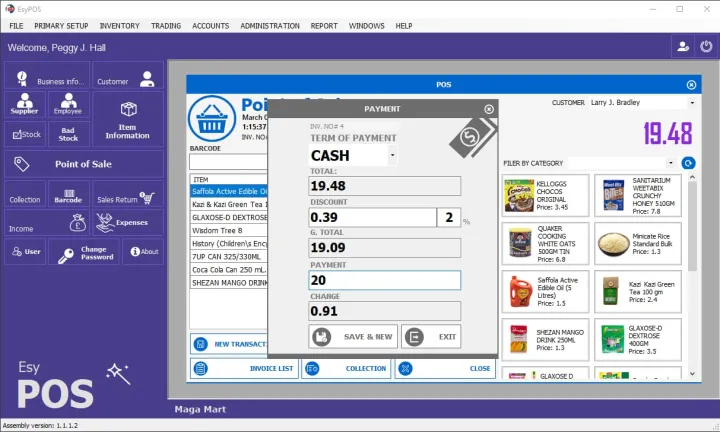
Task: Open the INVENTORY menu
Action: [119, 26]
